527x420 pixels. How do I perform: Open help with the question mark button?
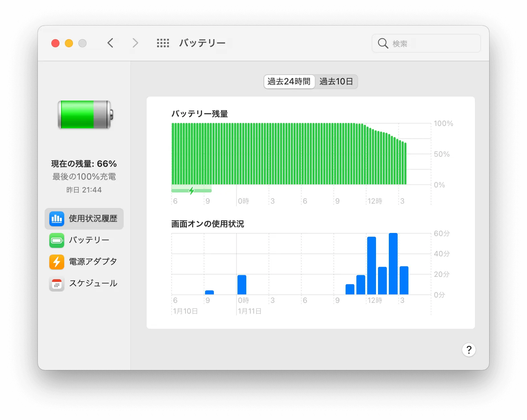click(x=469, y=350)
